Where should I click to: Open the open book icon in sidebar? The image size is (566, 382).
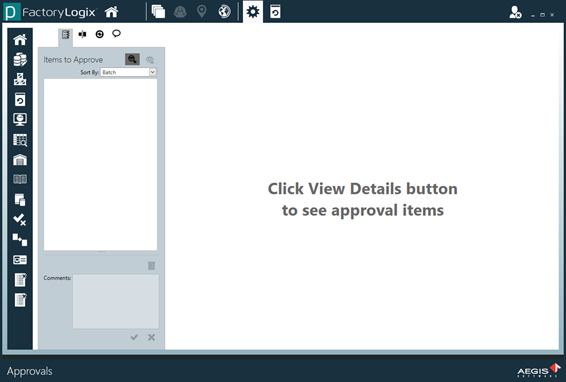[x=20, y=179]
